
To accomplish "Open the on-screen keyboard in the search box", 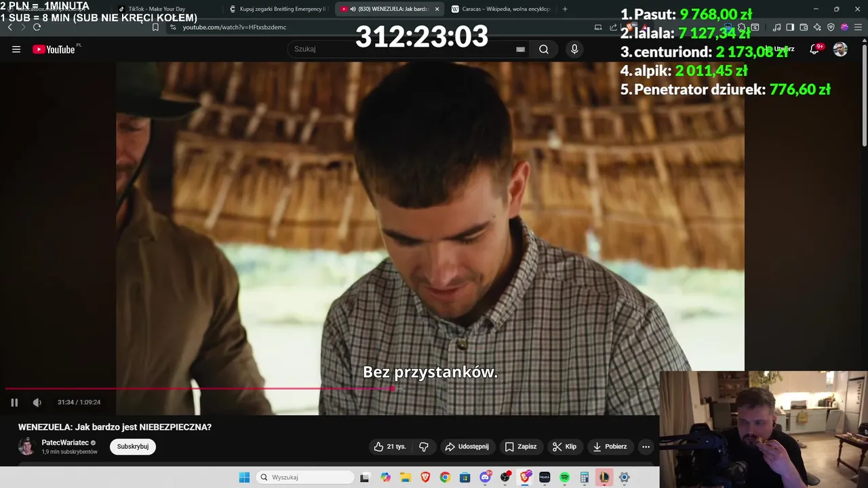I will click(520, 49).
